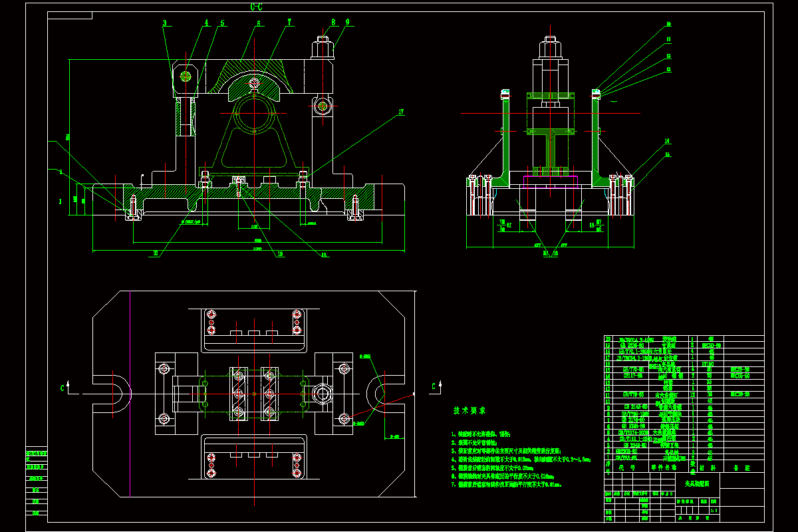The height and width of the screenshot is (532, 798).
Task: Select part balloon number 3
Action: tap(164, 23)
